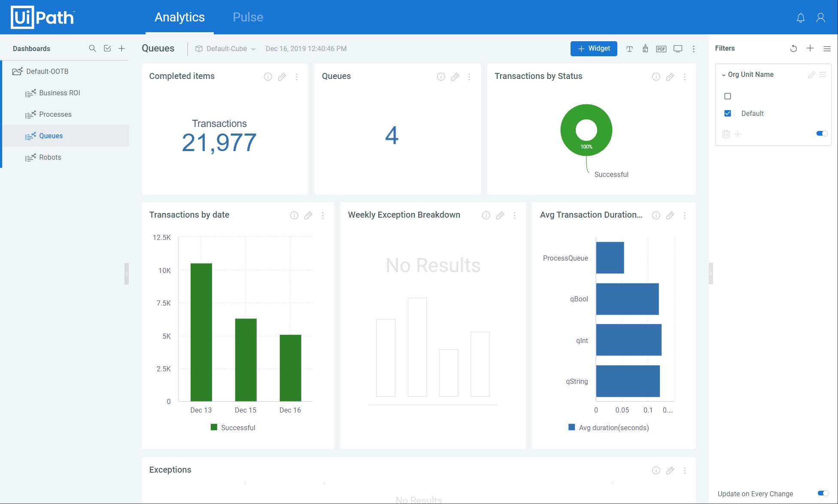Click the search dashboards magnifier icon
This screenshot has width=838, height=504.
pyautogui.click(x=92, y=49)
